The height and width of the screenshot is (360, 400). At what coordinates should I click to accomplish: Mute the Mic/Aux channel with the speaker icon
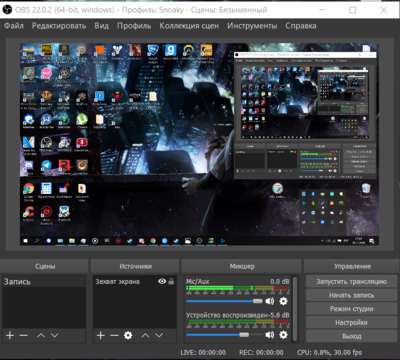270,301
